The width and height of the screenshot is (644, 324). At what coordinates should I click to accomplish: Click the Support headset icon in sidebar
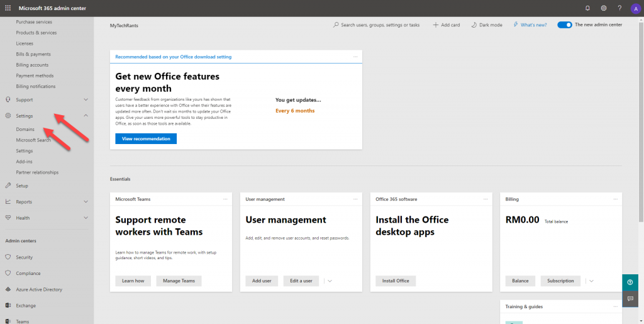8,100
